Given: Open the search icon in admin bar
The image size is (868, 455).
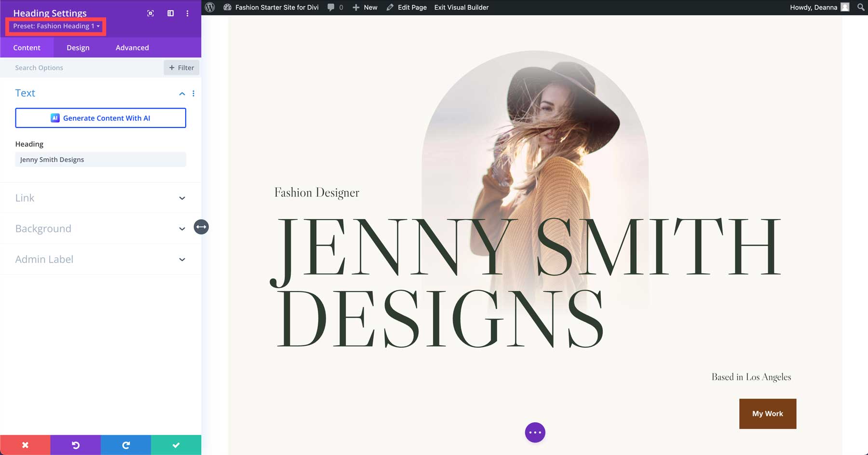Looking at the screenshot, I should click(860, 7).
